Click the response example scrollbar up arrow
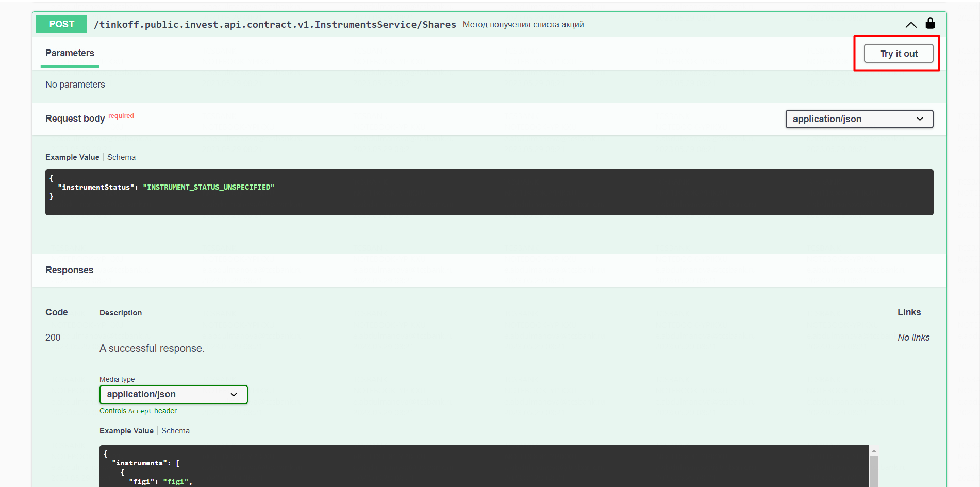980x487 pixels. pos(874,451)
